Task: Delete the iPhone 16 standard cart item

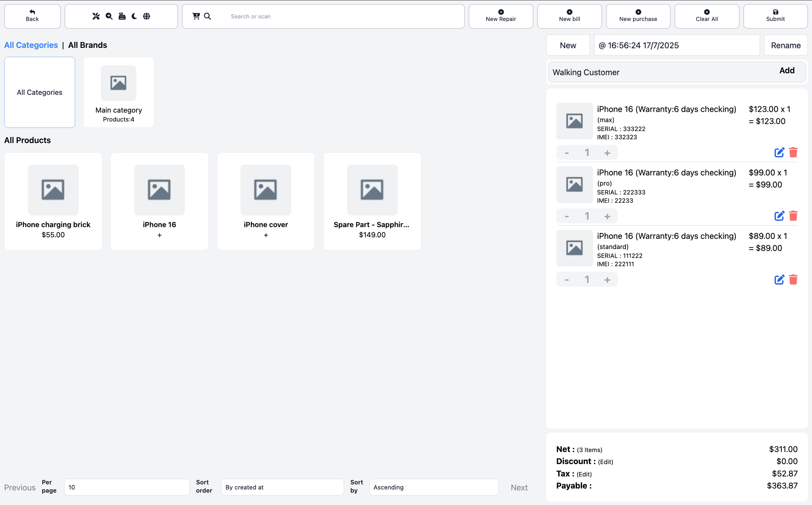Action: click(793, 280)
